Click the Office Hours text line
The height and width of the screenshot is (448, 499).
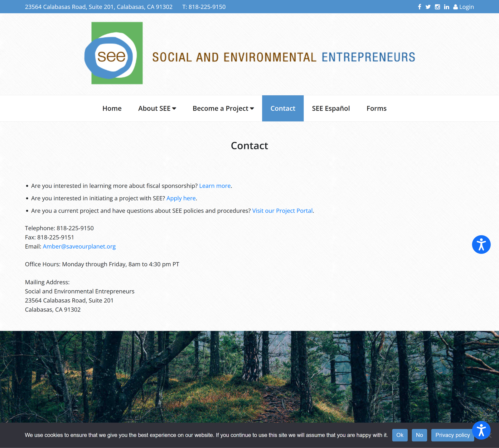click(x=102, y=265)
